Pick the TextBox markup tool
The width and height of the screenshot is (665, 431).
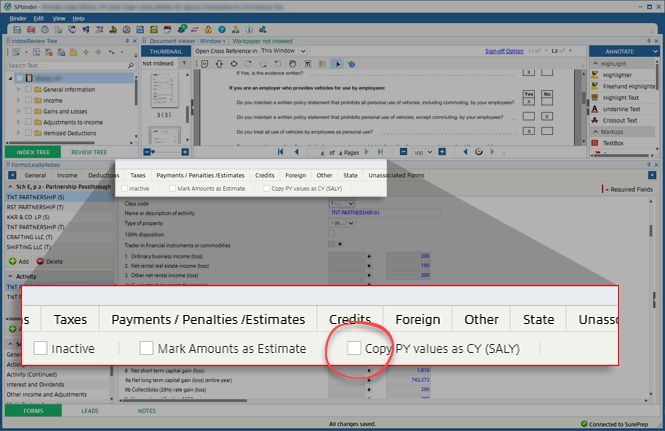click(x=613, y=144)
